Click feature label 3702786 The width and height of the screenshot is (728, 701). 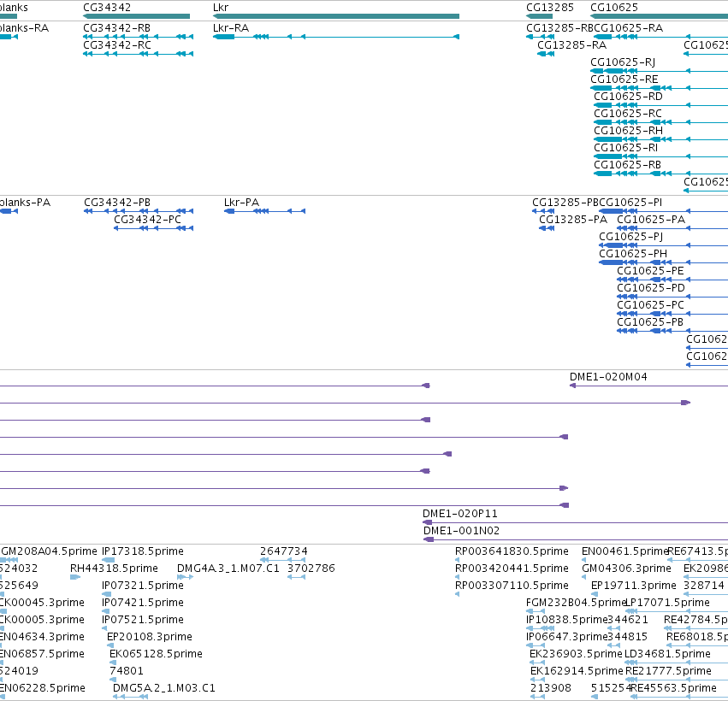point(311,568)
